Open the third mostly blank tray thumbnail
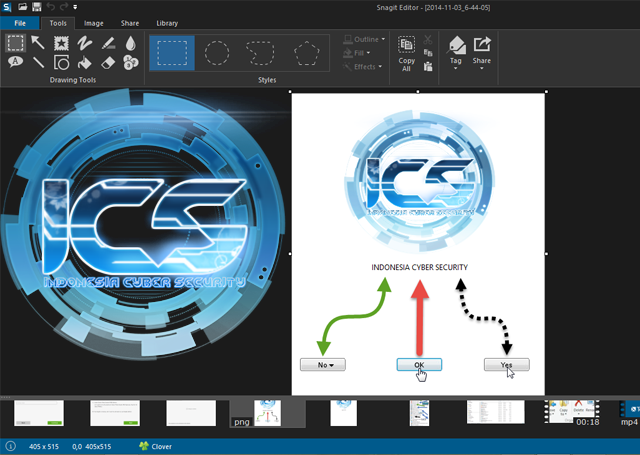Screen dimensions: 640x455 [x=191, y=413]
